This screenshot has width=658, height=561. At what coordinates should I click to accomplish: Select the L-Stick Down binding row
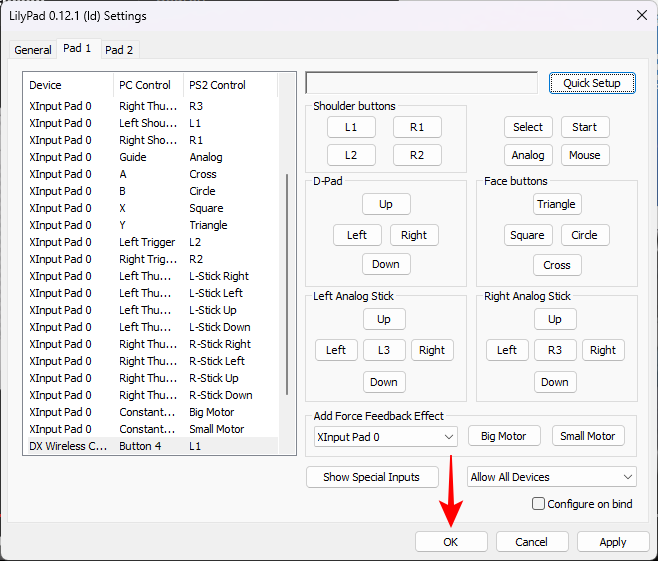153,327
